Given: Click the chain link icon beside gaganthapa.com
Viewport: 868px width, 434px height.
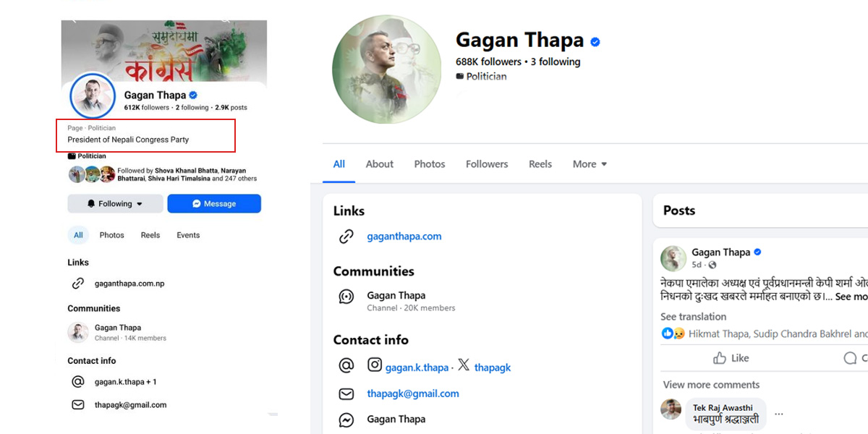Looking at the screenshot, I should coord(346,237).
